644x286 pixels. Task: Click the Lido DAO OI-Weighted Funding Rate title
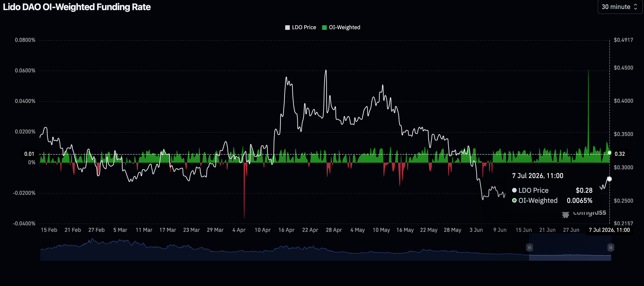pos(77,7)
